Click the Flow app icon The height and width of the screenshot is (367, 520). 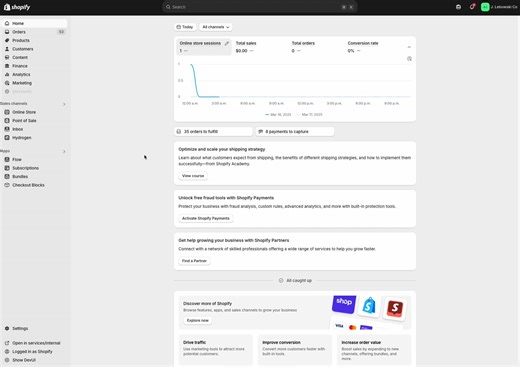click(7, 159)
